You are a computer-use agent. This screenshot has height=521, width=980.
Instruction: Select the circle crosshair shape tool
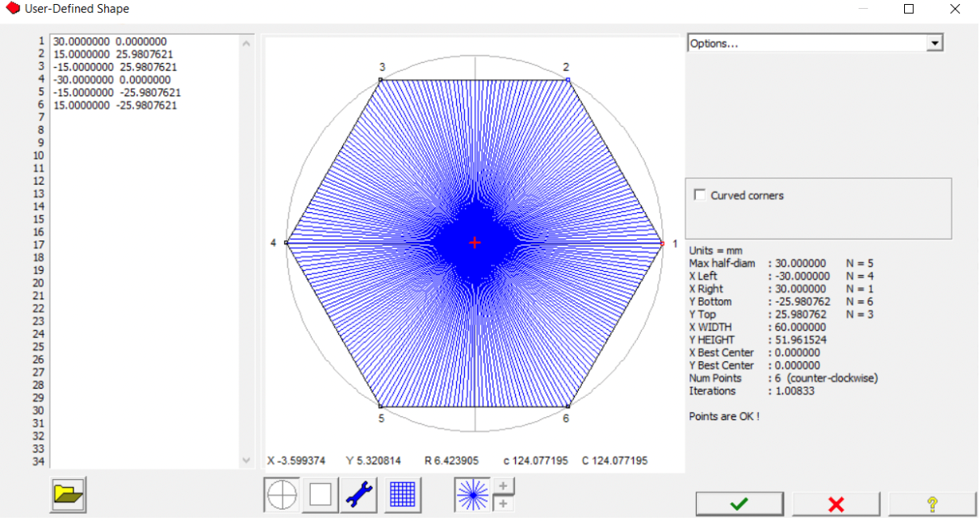coord(282,494)
